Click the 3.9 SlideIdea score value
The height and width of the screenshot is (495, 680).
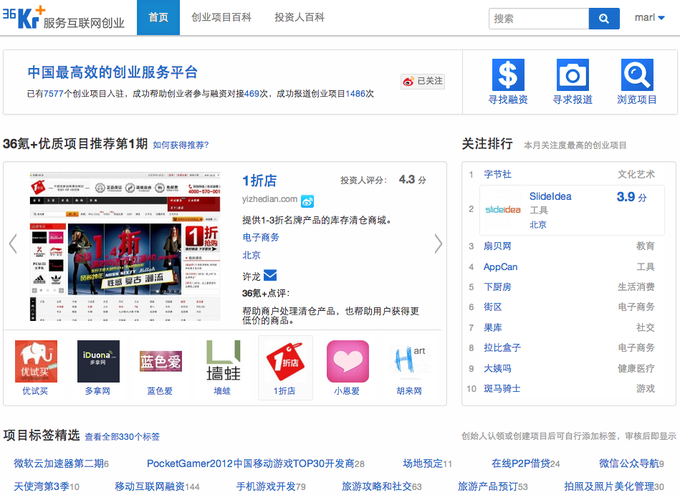pos(626,197)
